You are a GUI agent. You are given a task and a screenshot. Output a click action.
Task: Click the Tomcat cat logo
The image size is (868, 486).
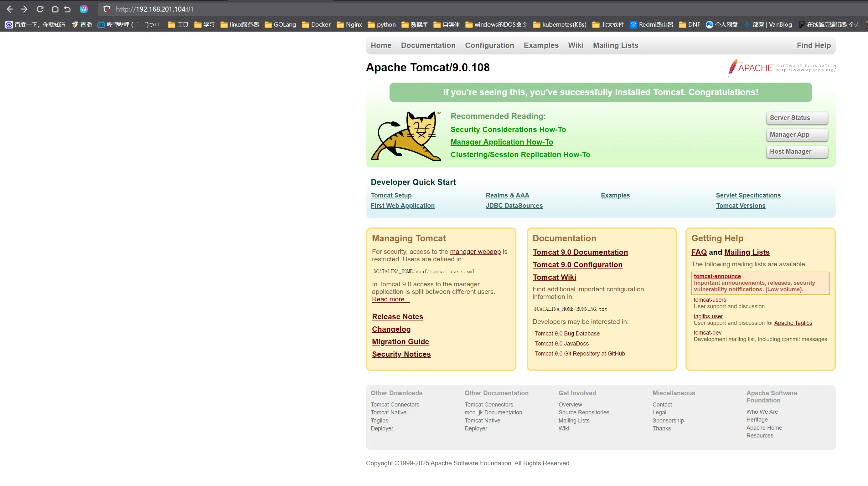(406, 136)
